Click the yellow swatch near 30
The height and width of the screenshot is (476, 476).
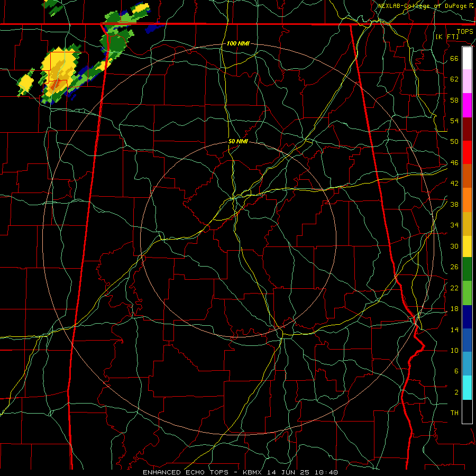click(x=467, y=246)
